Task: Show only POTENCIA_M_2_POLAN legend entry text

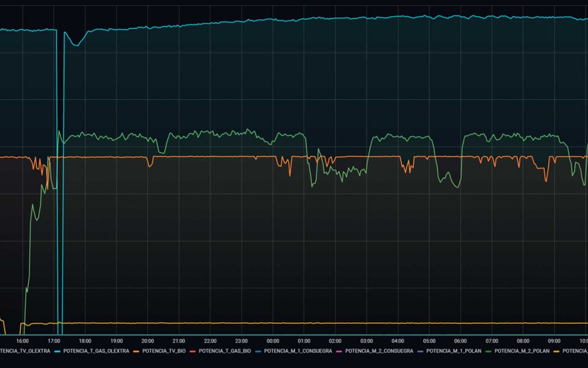Action: pyautogui.click(x=522, y=351)
